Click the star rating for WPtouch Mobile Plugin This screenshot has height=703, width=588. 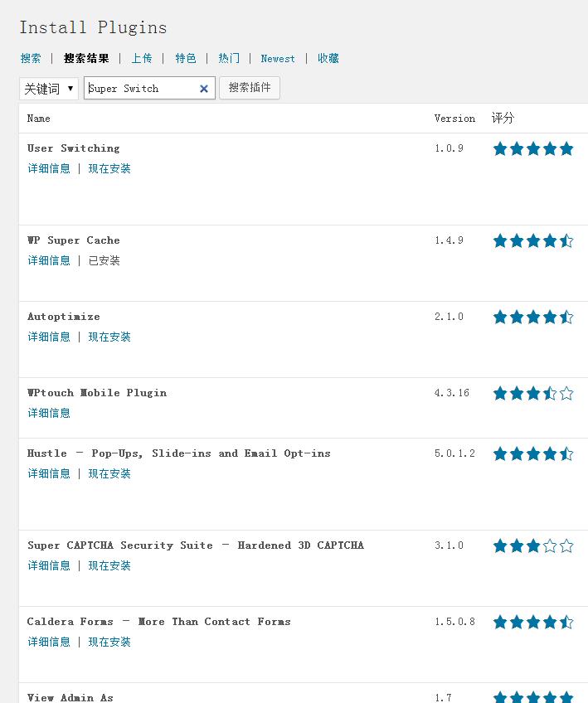533,393
